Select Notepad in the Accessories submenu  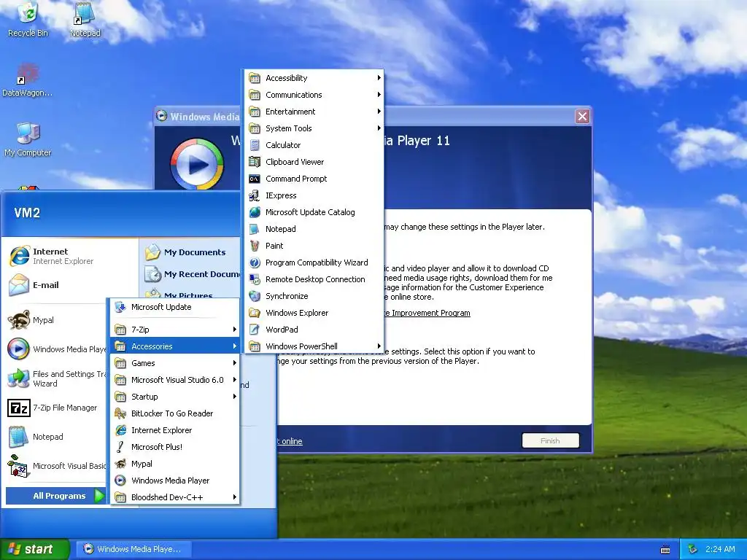click(x=314, y=229)
